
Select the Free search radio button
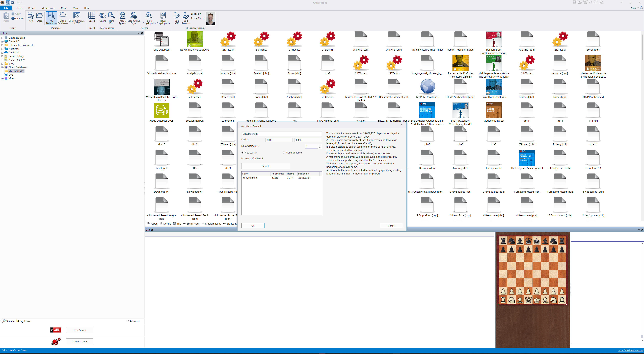243,152
